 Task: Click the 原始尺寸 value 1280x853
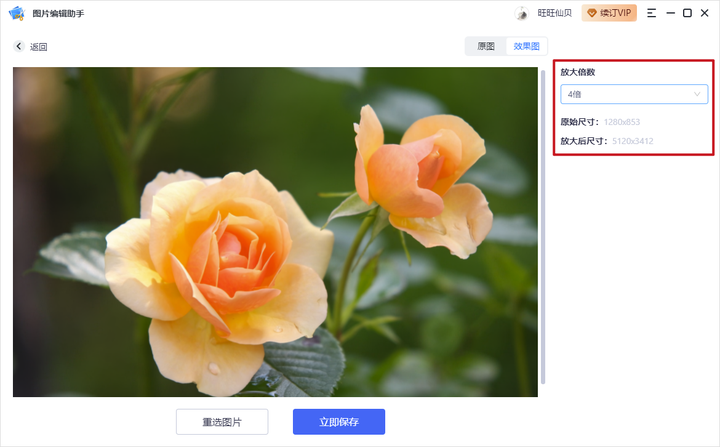pos(622,122)
